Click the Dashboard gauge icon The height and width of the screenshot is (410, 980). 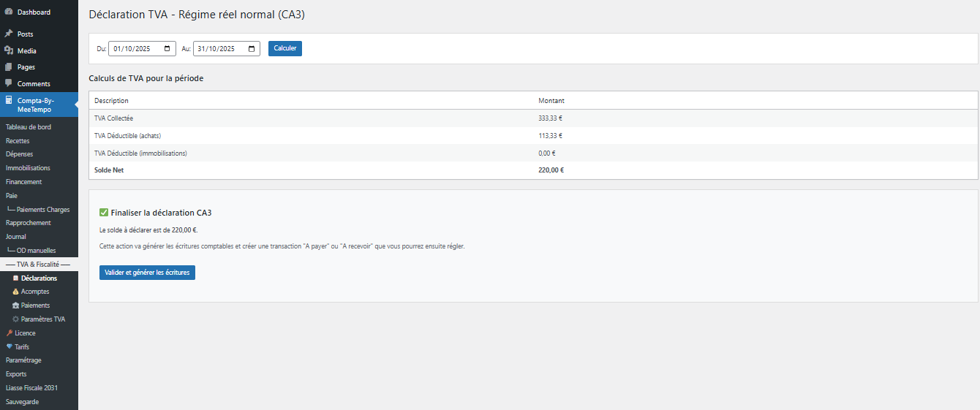coord(9,12)
